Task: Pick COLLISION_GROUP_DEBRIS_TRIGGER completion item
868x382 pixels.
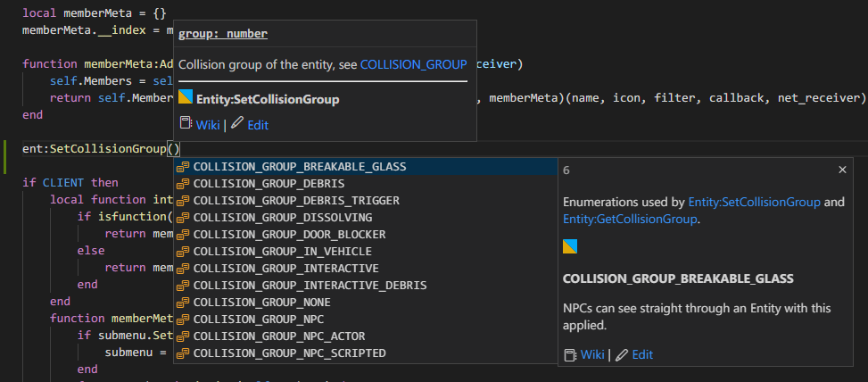Action: tap(296, 201)
